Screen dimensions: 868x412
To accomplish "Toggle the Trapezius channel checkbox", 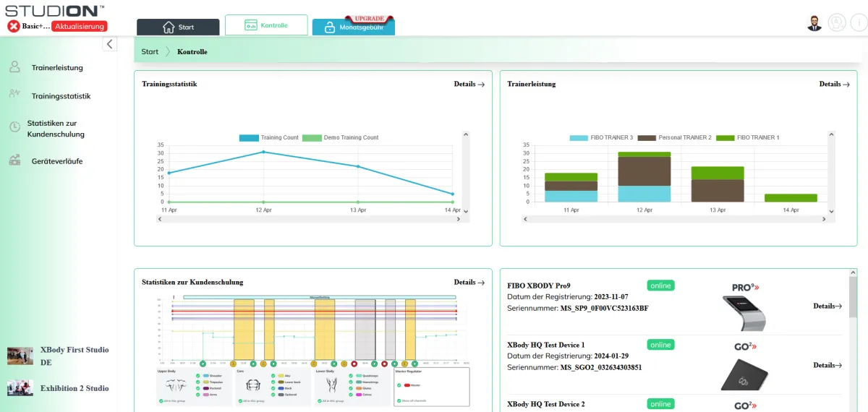I will (x=197, y=382).
